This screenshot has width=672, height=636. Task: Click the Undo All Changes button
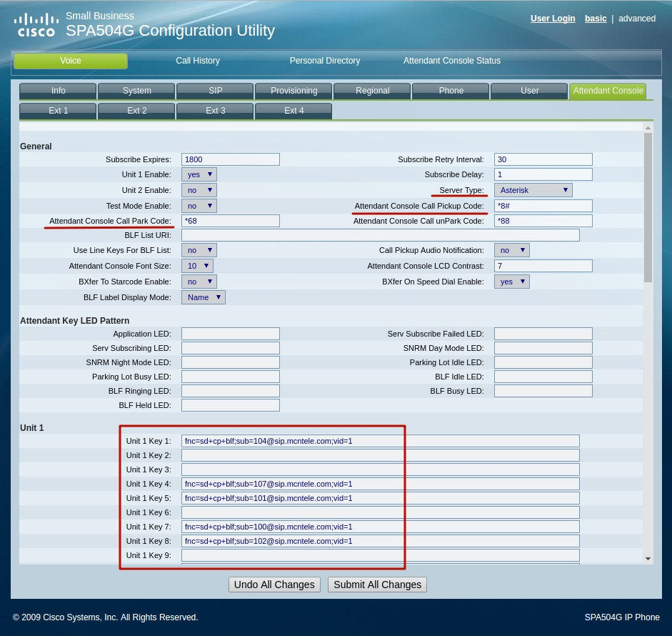coord(274,585)
